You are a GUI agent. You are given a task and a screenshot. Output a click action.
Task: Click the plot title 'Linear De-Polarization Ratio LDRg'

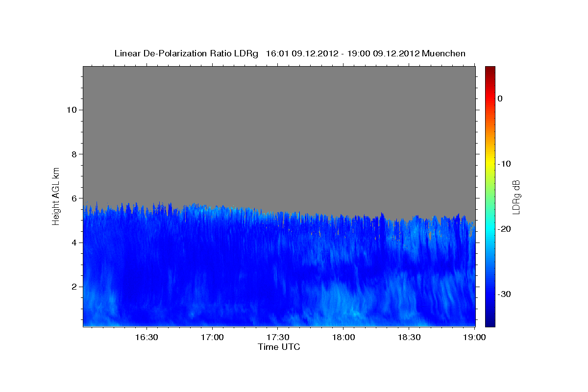click(186, 53)
